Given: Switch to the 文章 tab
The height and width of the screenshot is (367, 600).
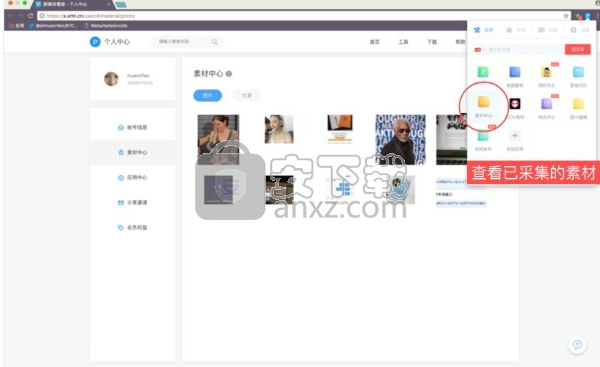Looking at the screenshot, I should pyautogui.click(x=247, y=95).
